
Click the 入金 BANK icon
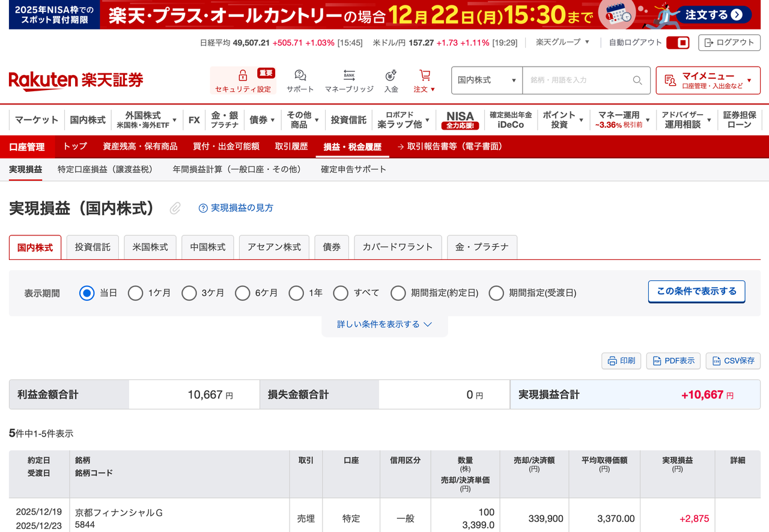[391, 75]
